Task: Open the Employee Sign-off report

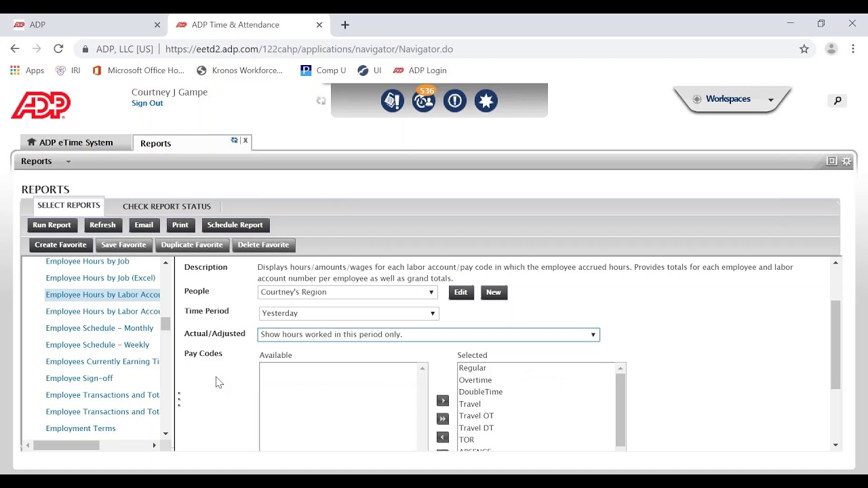Action: tap(79, 378)
